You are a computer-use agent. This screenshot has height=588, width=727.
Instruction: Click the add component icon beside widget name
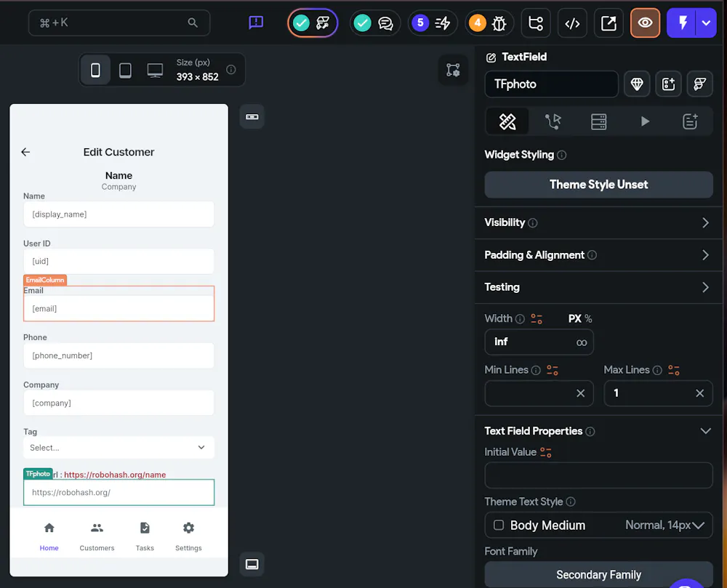[x=668, y=84]
